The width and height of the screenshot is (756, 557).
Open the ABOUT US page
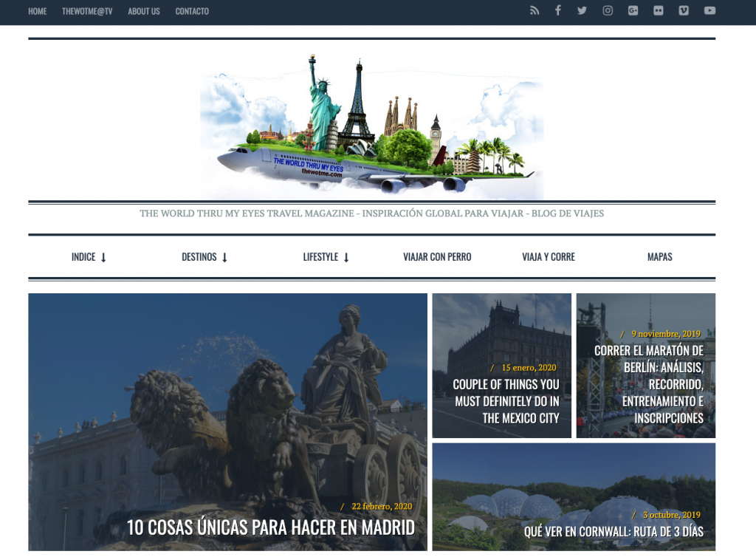click(x=144, y=11)
